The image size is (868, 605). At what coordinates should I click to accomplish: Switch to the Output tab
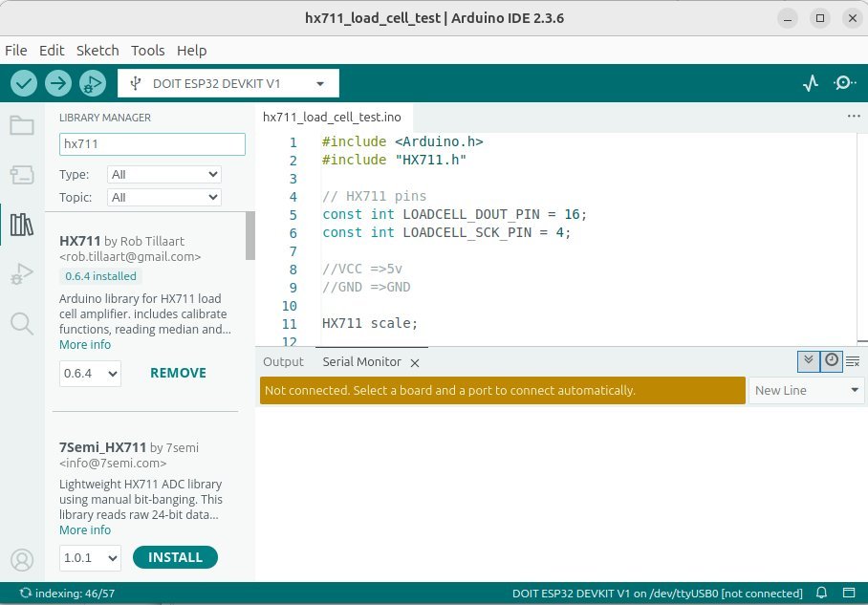point(283,362)
